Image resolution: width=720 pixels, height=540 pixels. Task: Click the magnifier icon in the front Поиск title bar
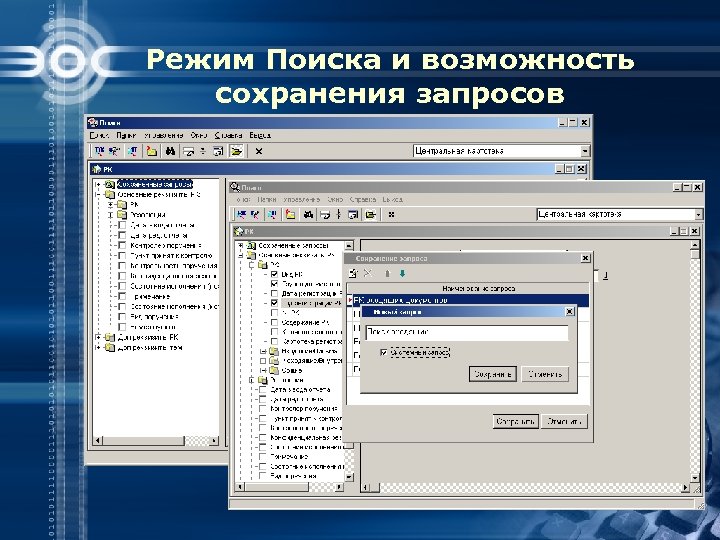tap(235, 187)
